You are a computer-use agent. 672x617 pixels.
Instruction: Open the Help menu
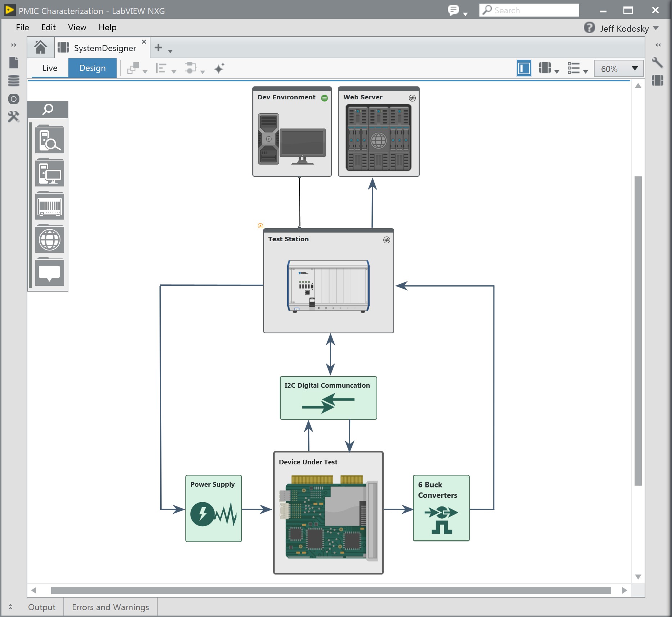tap(107, 27)
